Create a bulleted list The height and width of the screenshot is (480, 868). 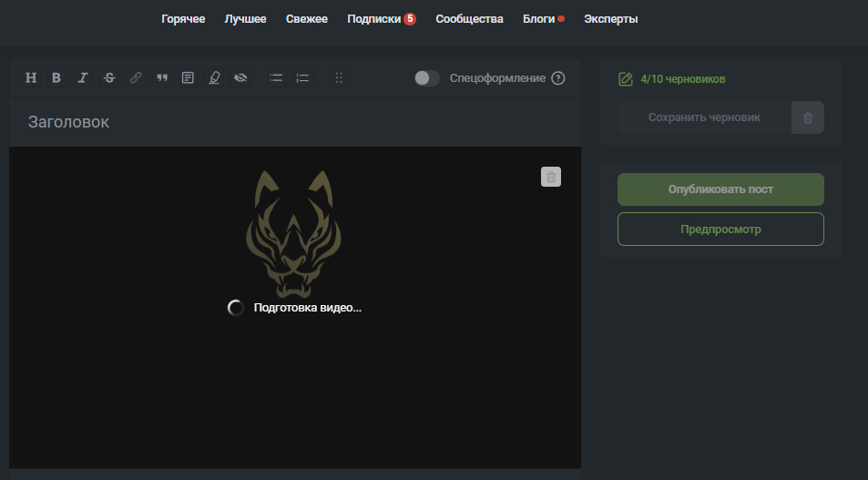click(276, 78)
